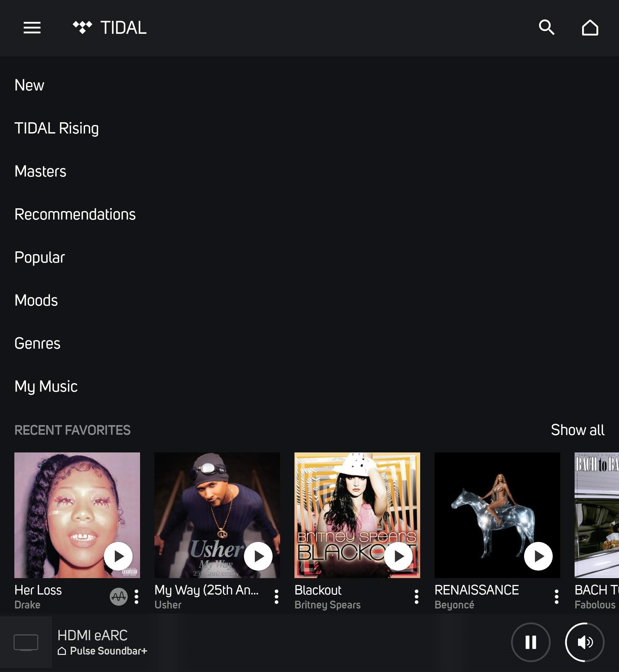
Task: Open the Beyoncé RENAISSANCE cover
Action: pos(497,515)
